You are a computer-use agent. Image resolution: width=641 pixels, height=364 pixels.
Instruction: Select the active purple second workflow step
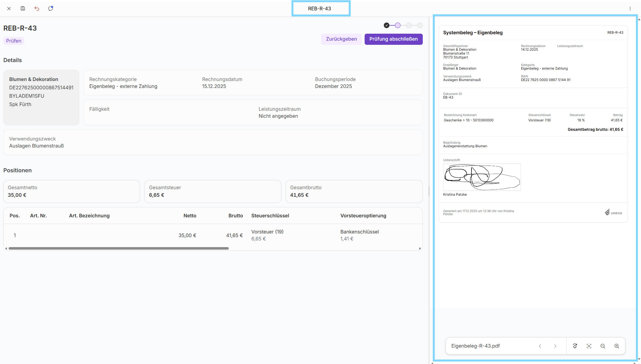pos(398,25)
